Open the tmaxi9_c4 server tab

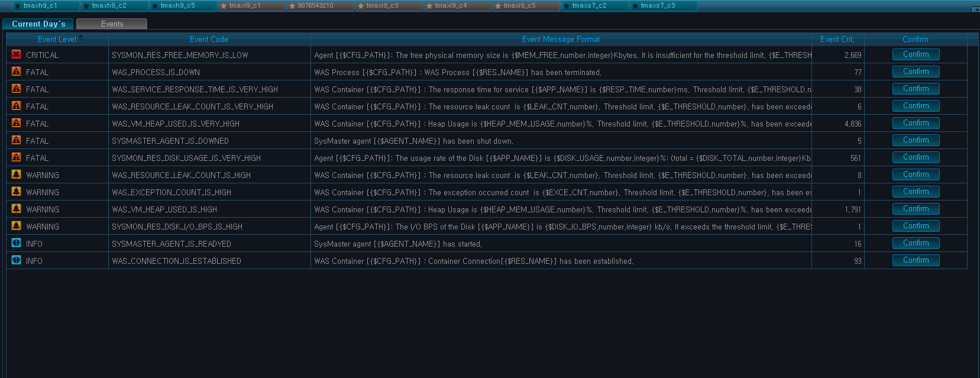click(x=457, y=6)
